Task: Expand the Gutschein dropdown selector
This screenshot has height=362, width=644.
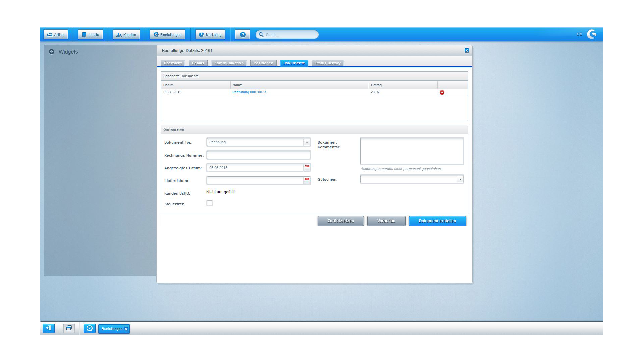Action: click(x=460, y=179)
